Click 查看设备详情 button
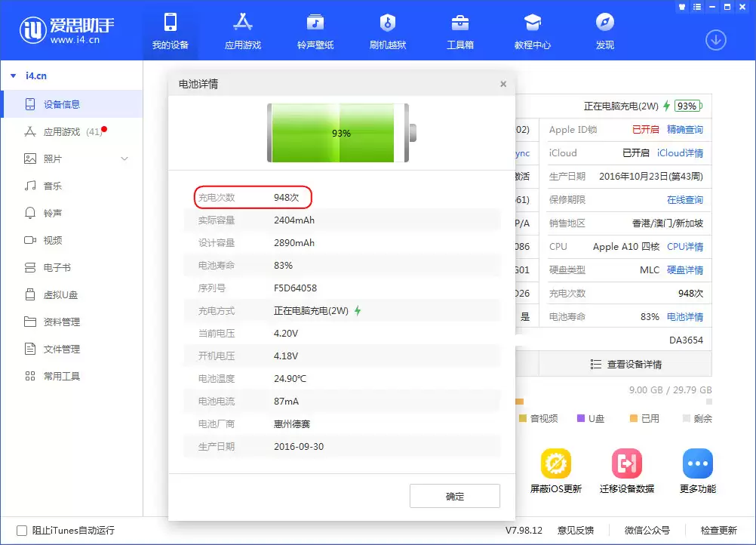 625,364
